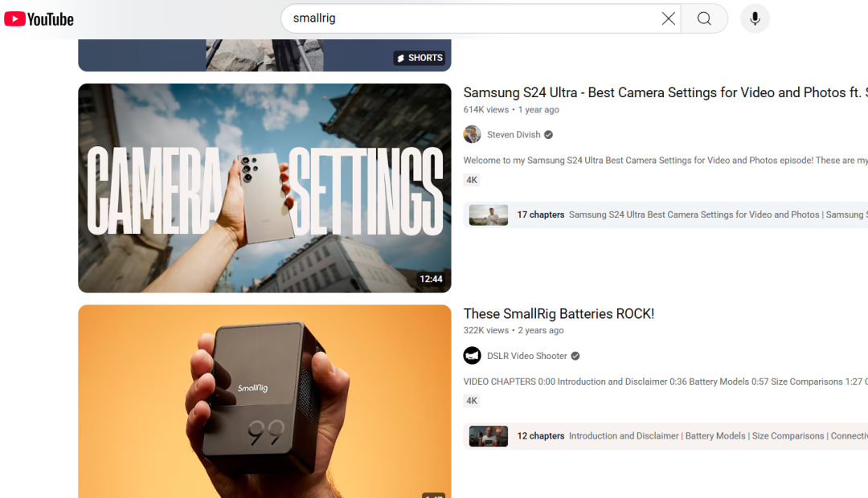Click the description starting 'VIDEO CHAPTERS 0:00 Introduction'

point(665,382)
